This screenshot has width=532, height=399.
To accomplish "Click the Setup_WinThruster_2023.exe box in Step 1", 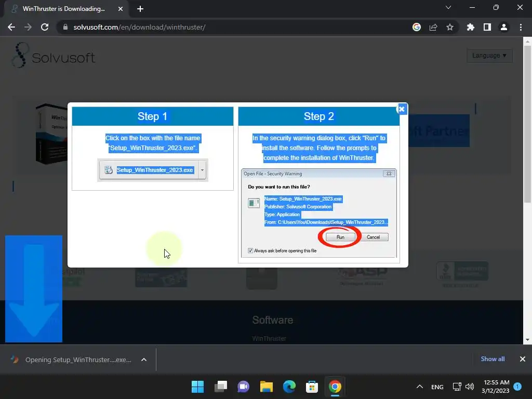I will pos(149,170).
